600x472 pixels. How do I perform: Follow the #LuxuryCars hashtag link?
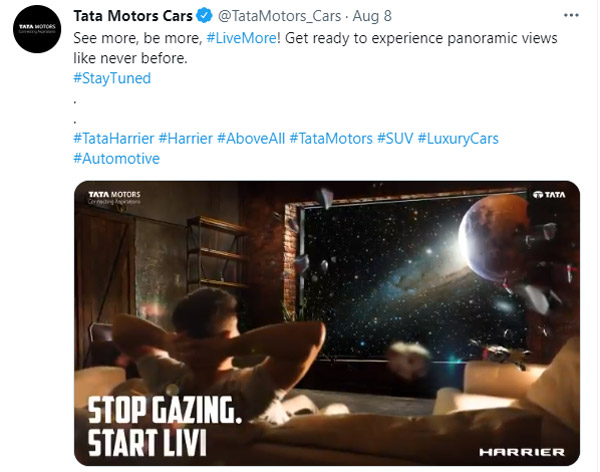pyautogui.click(x=458, y=138)
